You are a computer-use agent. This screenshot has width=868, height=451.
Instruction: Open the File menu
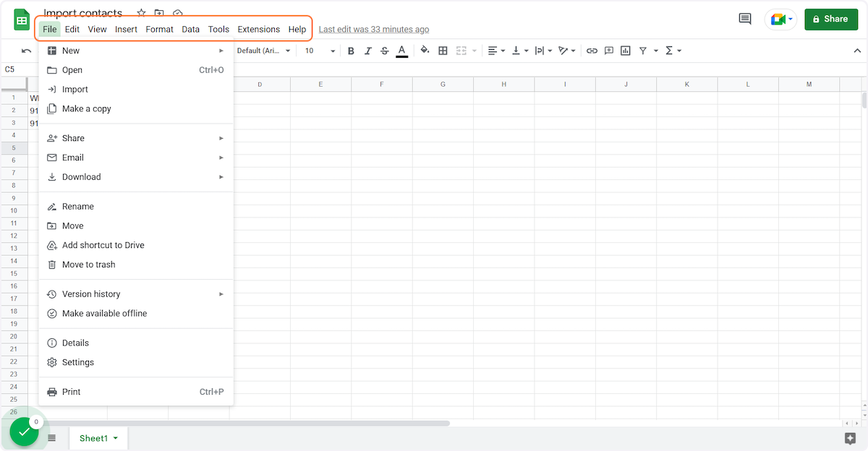click(x=49, y=30)
